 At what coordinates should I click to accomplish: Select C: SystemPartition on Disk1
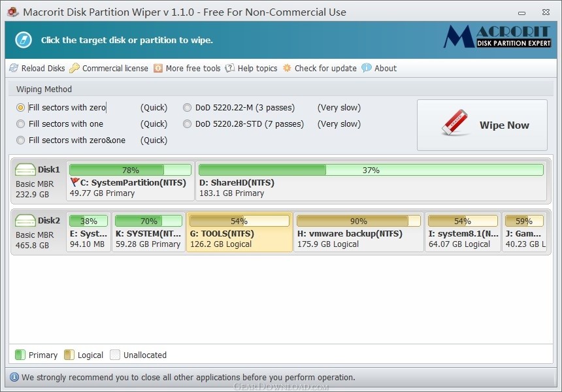click(x=130, y=181)
